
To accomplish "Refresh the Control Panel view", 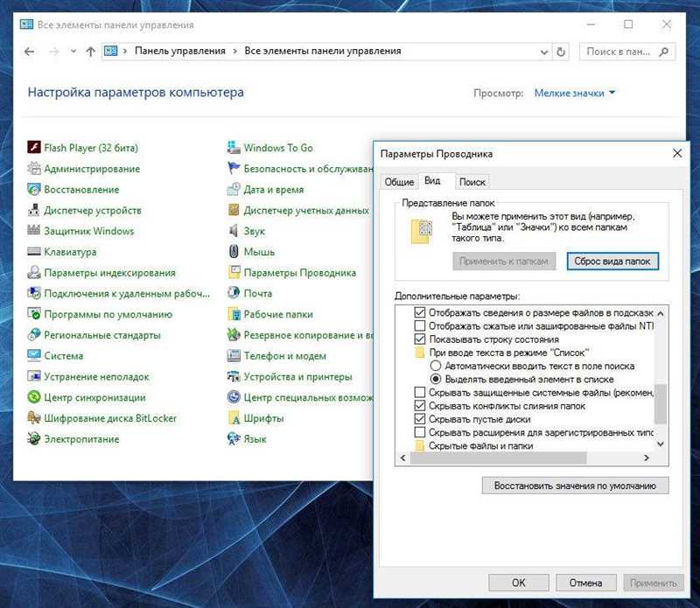I will pyautogui.click(x=561, y=52).
